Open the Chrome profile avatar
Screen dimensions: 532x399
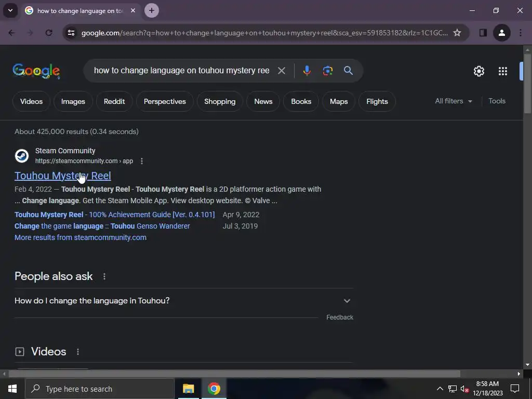[502, 33]
